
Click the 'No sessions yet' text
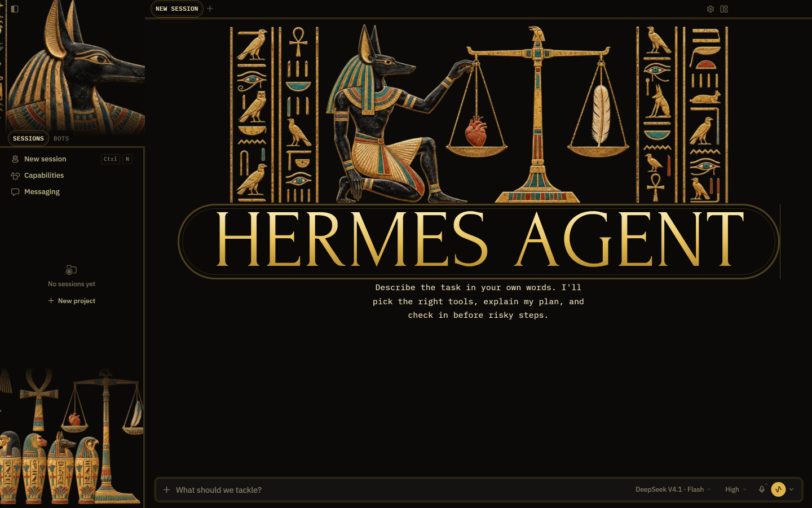(72, 284)
